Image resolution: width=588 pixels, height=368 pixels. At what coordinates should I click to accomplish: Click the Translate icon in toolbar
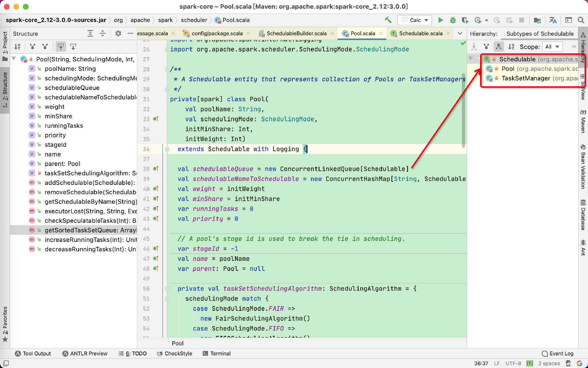point(553,20)
